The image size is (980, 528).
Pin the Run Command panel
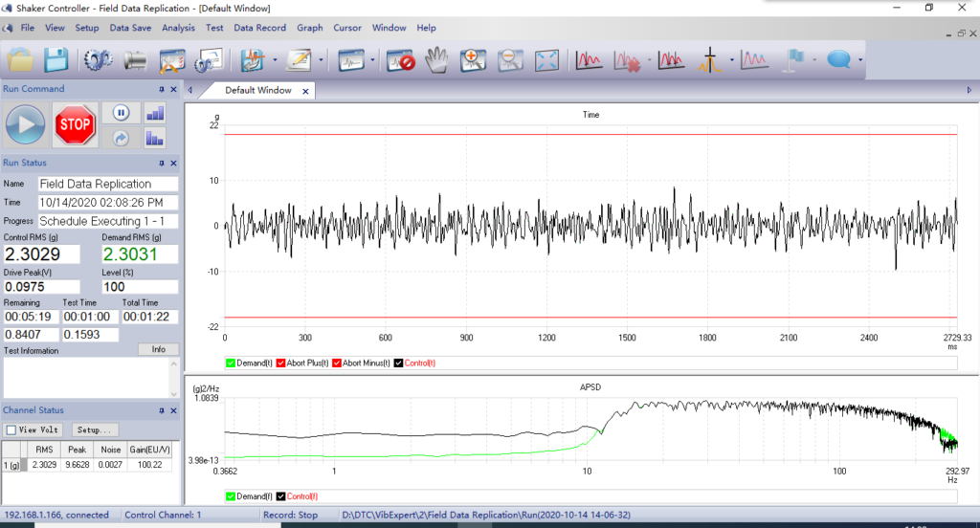click(161, 89)
